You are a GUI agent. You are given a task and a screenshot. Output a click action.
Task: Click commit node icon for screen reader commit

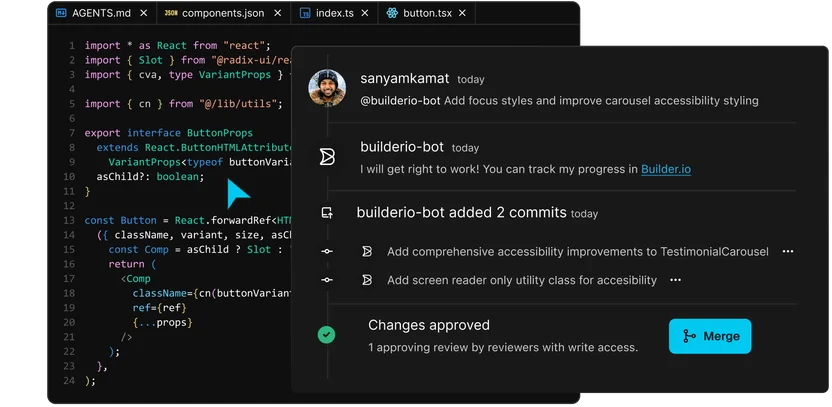(327, 280)
